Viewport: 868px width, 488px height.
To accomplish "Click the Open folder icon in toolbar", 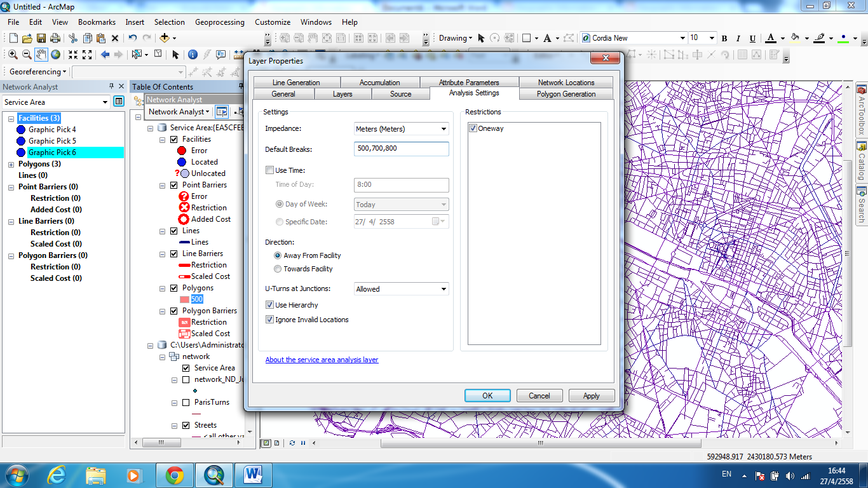I will click(27, 38).
